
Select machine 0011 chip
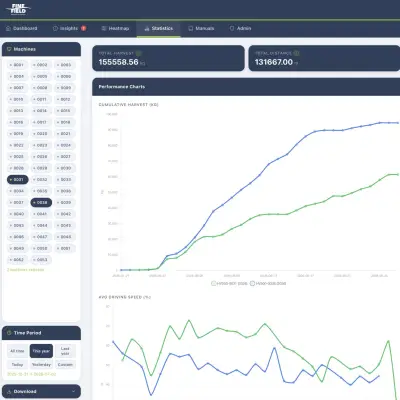41,99
